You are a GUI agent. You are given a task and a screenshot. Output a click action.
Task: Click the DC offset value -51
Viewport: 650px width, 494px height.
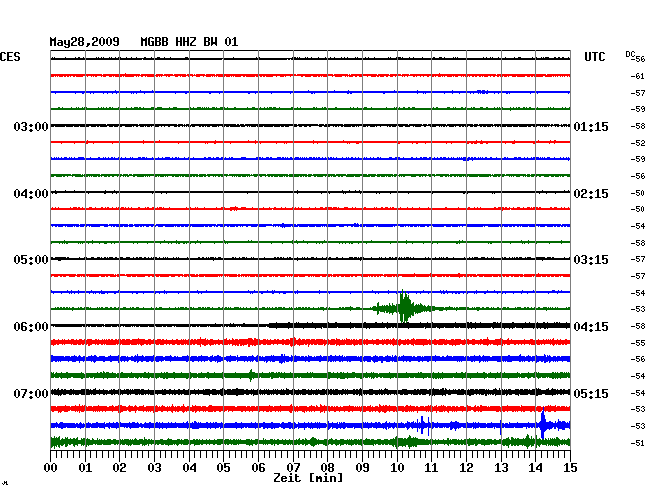pyautogui.click(x=638, y=443)
